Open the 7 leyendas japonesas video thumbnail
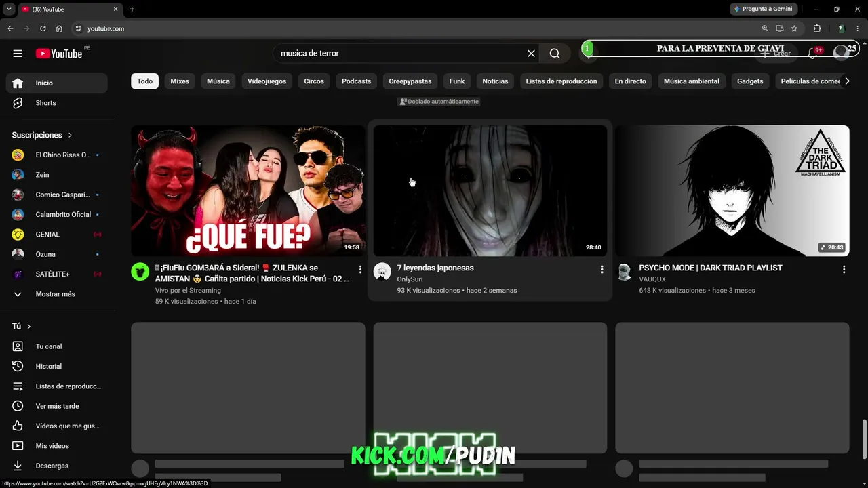The width and height of the screenshot is (868, 488). (490, 190)
